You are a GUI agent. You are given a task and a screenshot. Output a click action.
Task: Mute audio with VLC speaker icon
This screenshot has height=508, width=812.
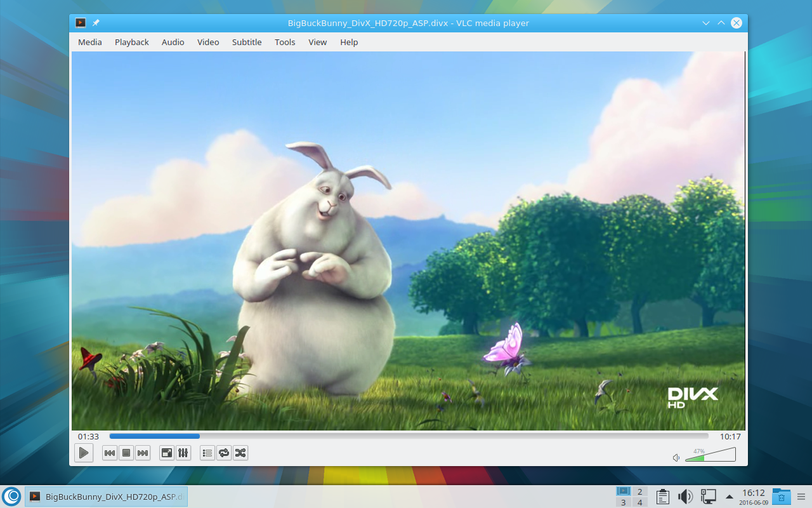click(676, 457)
